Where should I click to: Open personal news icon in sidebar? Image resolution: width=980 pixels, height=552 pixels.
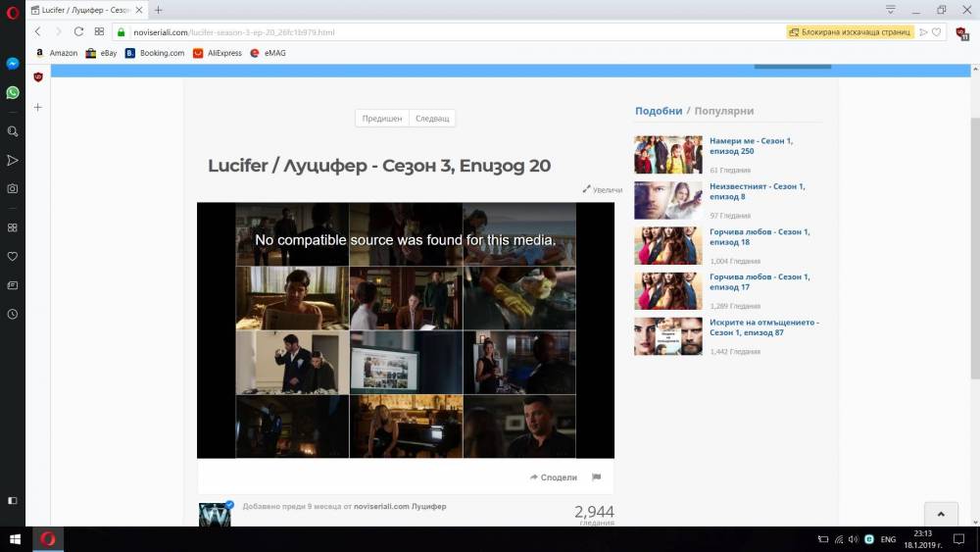pyautogui.click(x=13, y=285)
